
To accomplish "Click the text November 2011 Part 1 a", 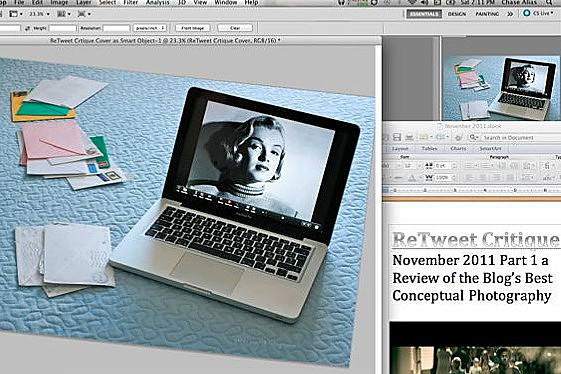I will click(470, 260).
